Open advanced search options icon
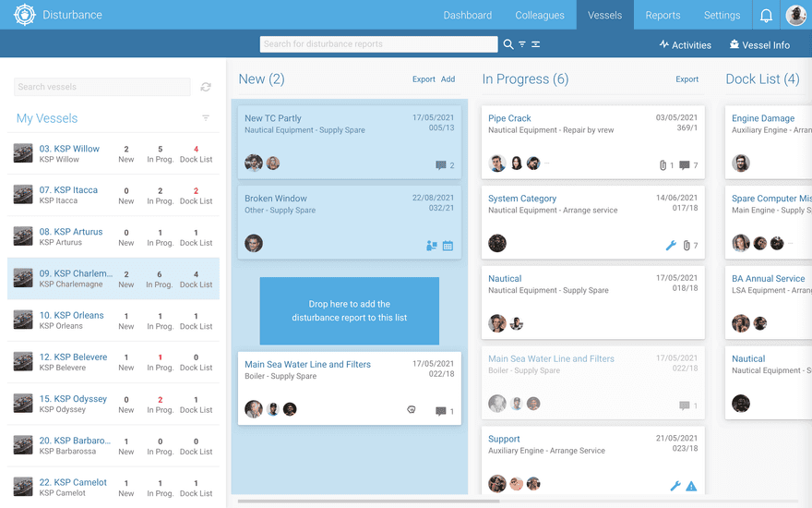 tap(535, 44)
